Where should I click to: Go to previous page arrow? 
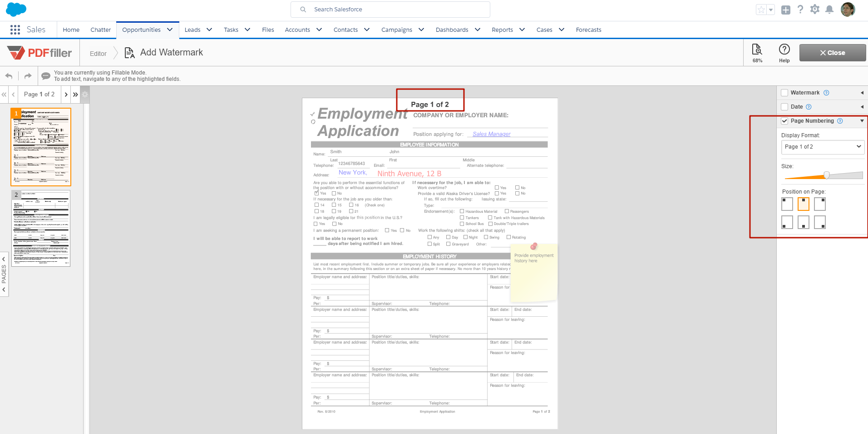tap(14, 95)
